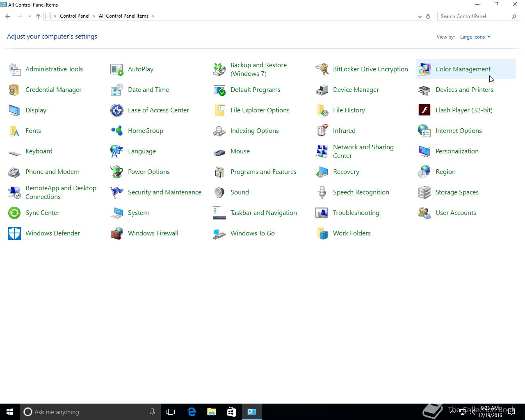Open File Explorer Options icon
Screen dimensions: 525x420
pos(219,110)
